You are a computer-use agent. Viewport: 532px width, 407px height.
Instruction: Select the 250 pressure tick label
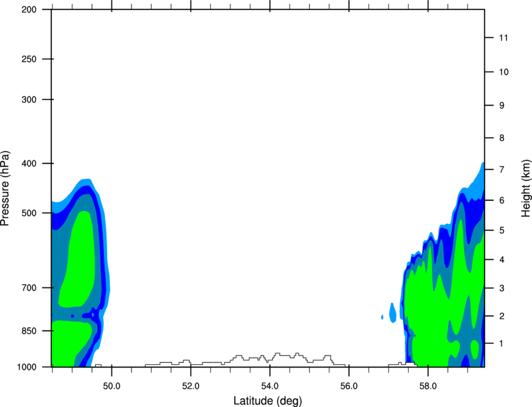pyautogui.click(x=29, y=59)
